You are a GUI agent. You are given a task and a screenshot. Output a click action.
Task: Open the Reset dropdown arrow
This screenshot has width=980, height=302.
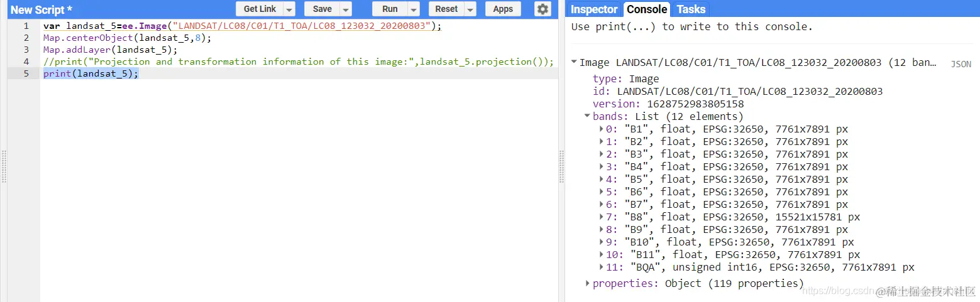tap(471, 9)
